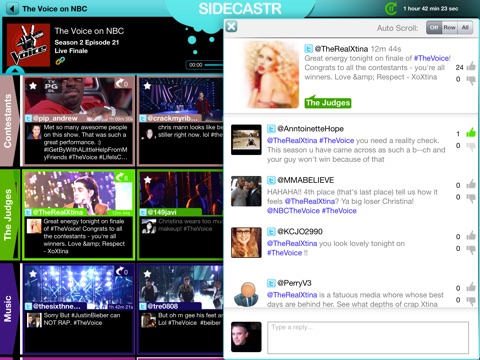Screen dimensions: 480x360
Task: Thumbs up the @KCJO2990 reply
Action: 471,235
